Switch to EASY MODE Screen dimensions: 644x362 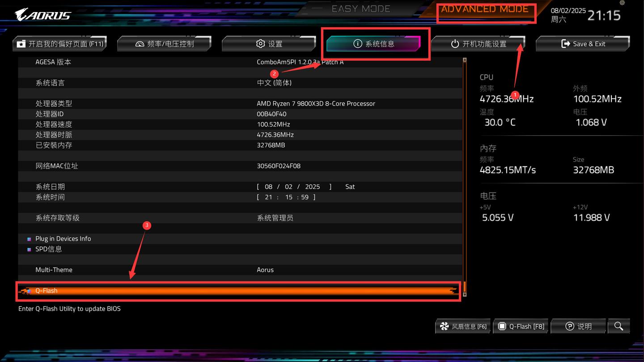click(x=361, y=8)
